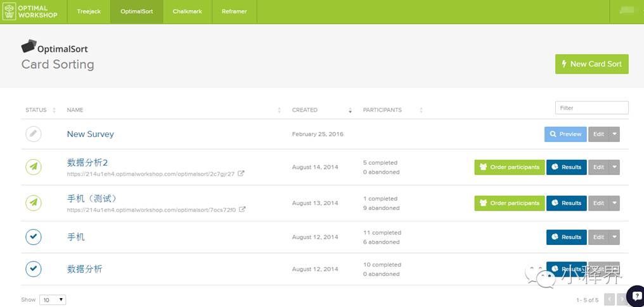Click the pencil draft status icon for New Survey

(34, 134)
